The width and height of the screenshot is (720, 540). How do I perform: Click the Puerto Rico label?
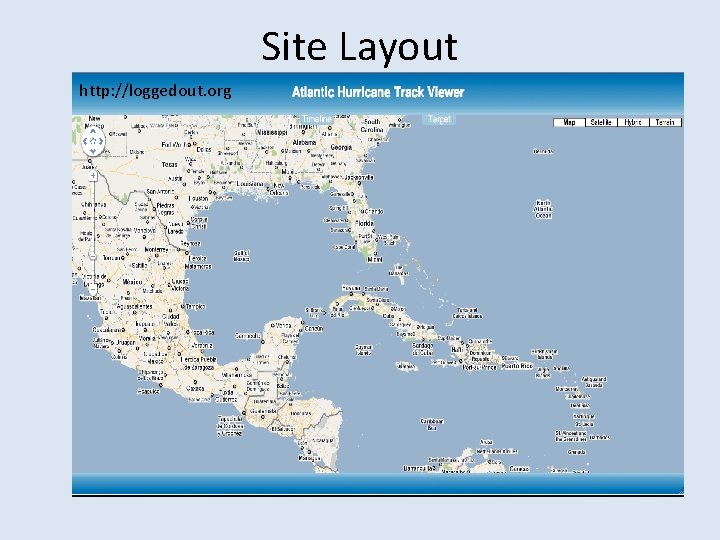coord(517,366)
